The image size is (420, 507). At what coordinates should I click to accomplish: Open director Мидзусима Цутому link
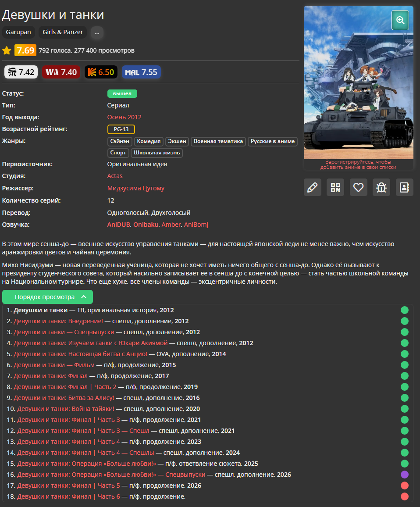point(136,188)
